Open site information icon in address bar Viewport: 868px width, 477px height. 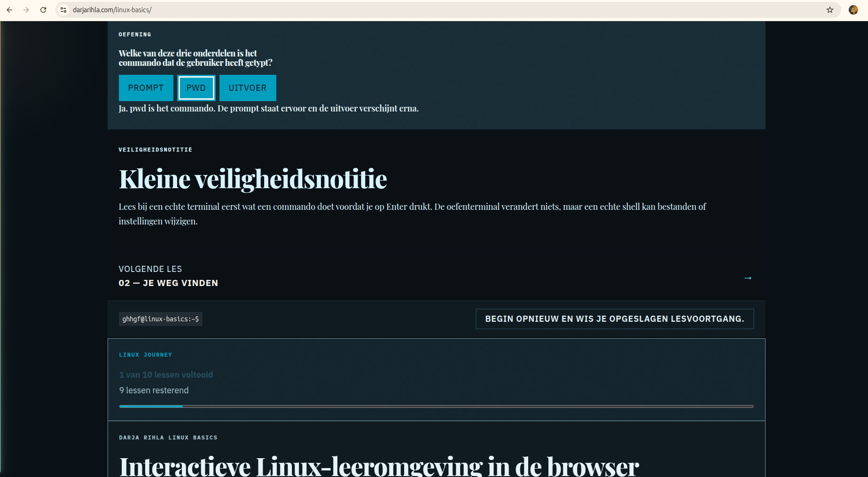pyautogui.click(x=63, y=10)
